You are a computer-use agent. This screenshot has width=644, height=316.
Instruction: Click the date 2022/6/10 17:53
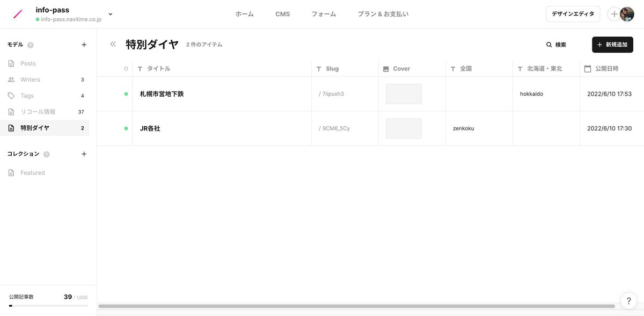pos(609,94)
